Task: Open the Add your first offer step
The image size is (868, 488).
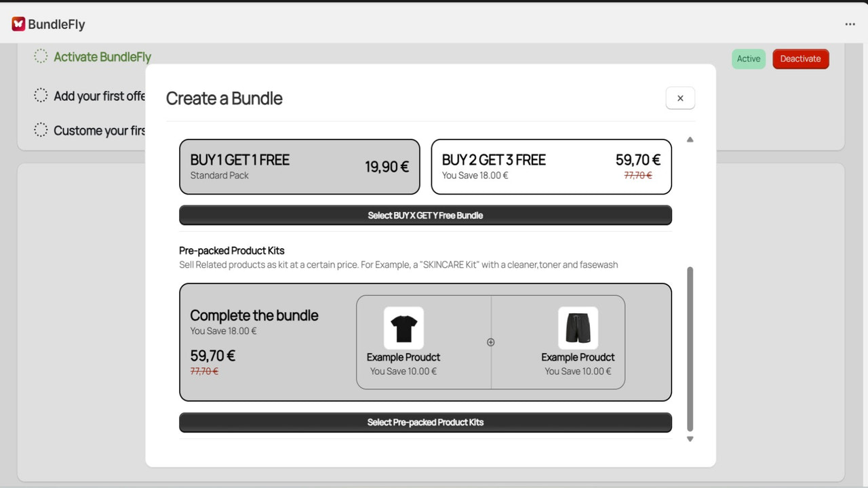Action: point(100,96)
